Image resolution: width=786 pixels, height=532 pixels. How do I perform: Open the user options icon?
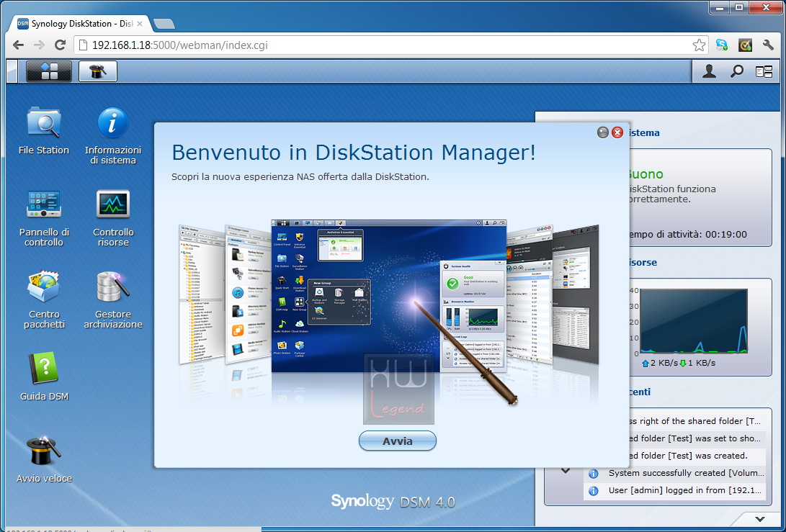(x=709, y=72)
